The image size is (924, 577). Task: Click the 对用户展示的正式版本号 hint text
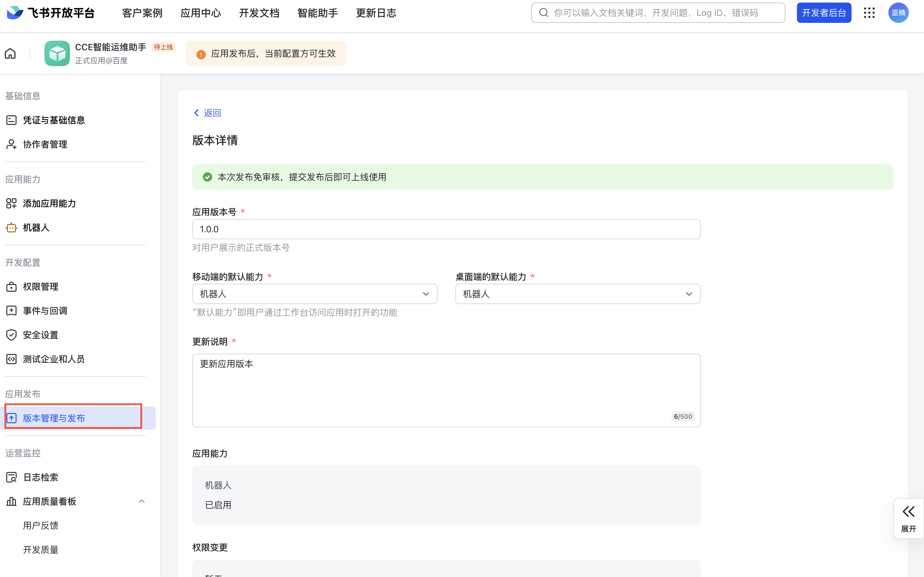point(241,248)
